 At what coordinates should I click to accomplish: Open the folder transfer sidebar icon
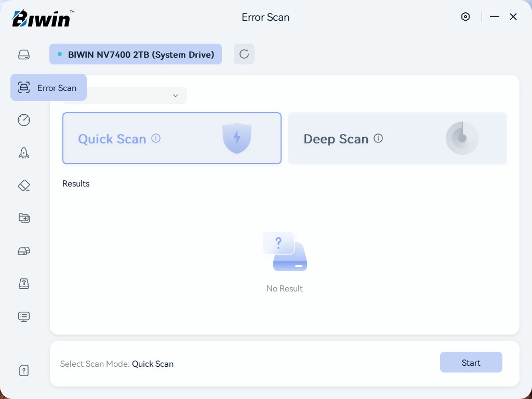pyautogui.click(x=24, y=218)
